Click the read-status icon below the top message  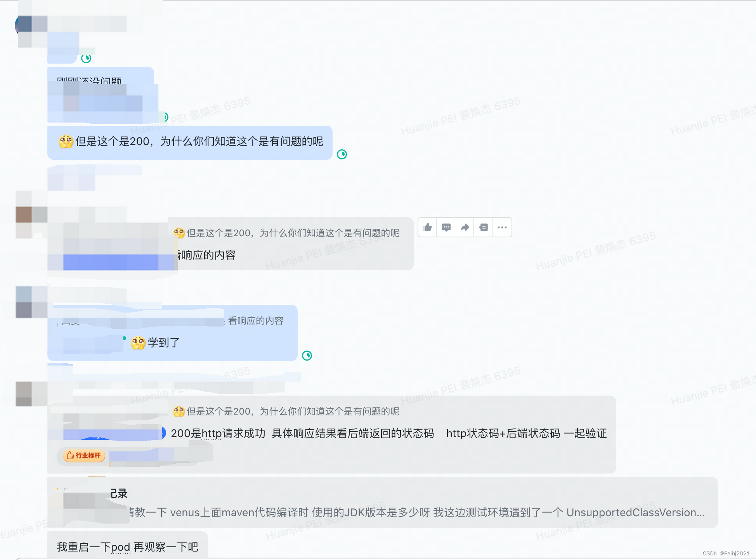click(x=86, y=59)
